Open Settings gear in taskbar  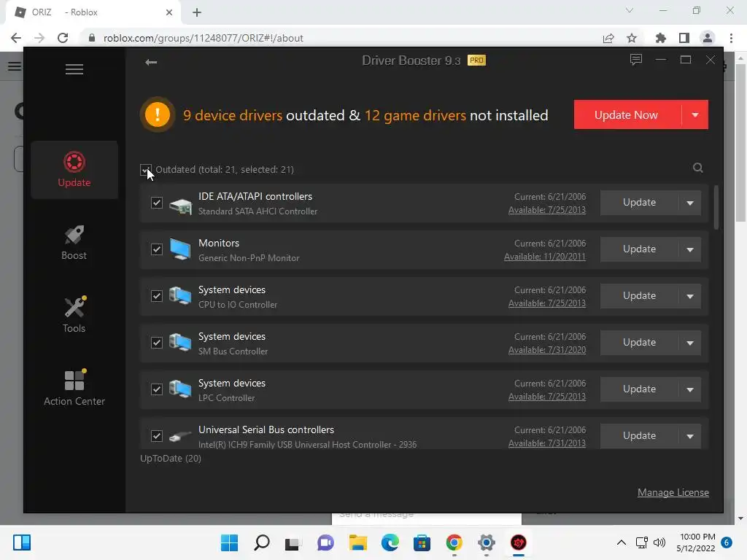[487, 542]
